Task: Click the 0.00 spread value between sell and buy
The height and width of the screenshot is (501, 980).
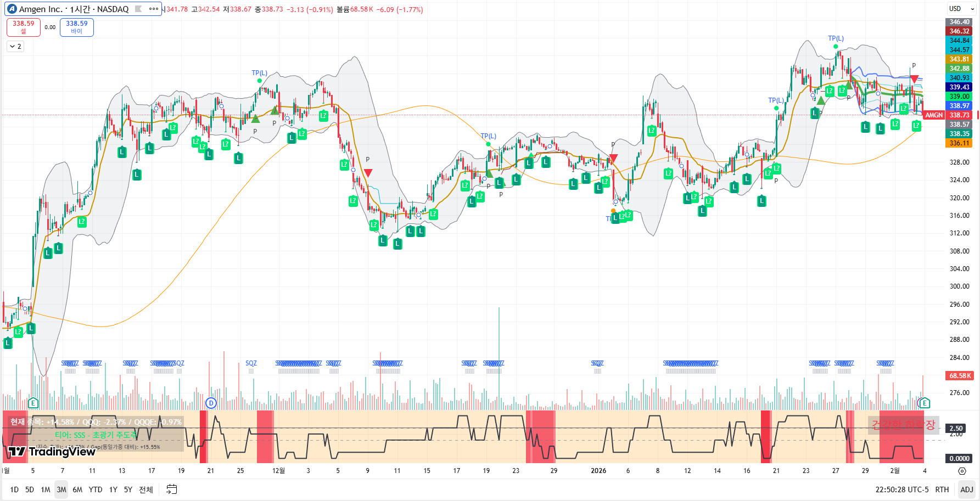Action: pos(50,27)
